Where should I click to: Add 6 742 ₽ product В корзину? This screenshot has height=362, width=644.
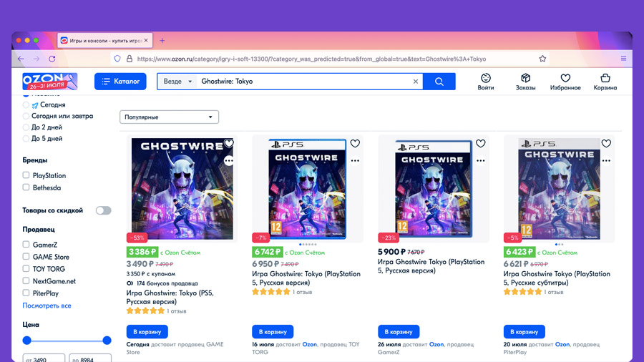point(273,332)
